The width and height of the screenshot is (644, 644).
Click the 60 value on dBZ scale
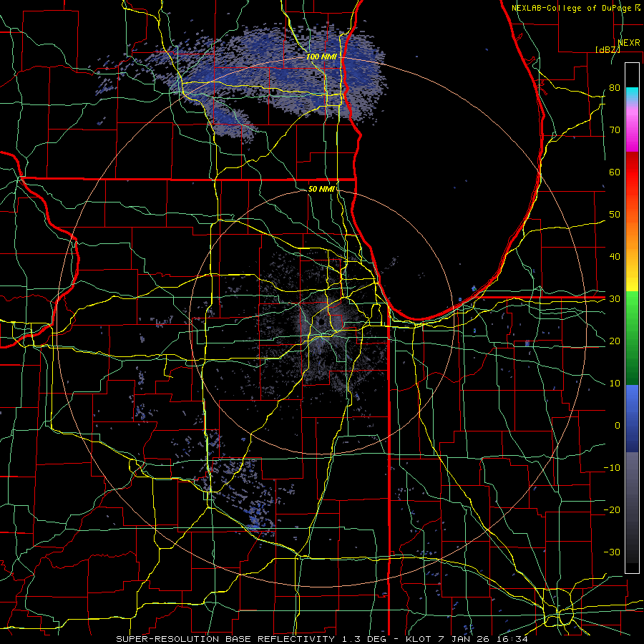click(x=615, y=172)
